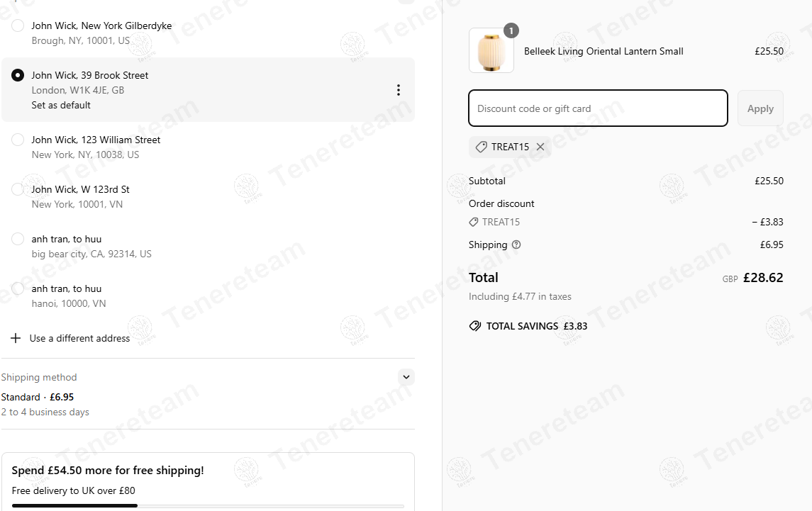This screenshot has height=511, width=812.
Task: Click the shipping help question mark icon
Action: click(516, 245)
